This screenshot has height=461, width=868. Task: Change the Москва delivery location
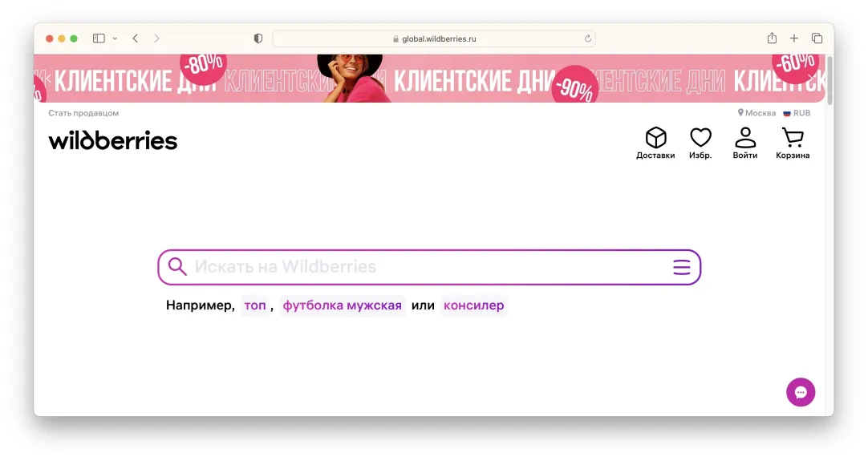click(x=756, y=113)
